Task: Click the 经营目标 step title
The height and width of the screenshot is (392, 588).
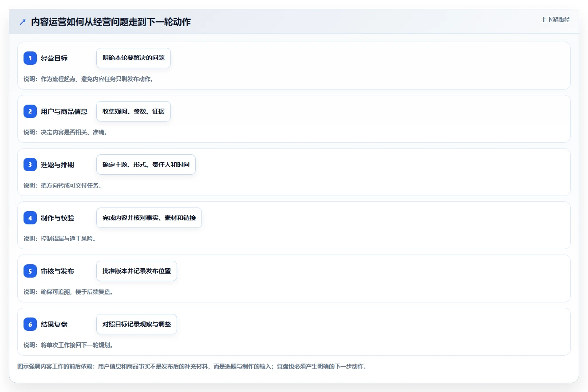Action: pyautogui.click(x=54, y=58)
